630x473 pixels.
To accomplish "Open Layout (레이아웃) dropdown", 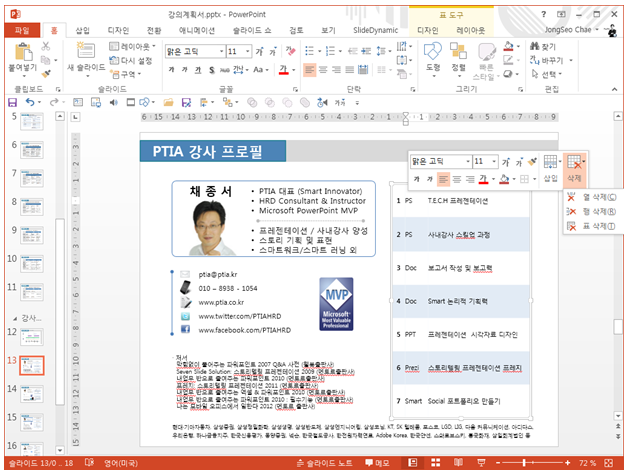I will (132, 47).
